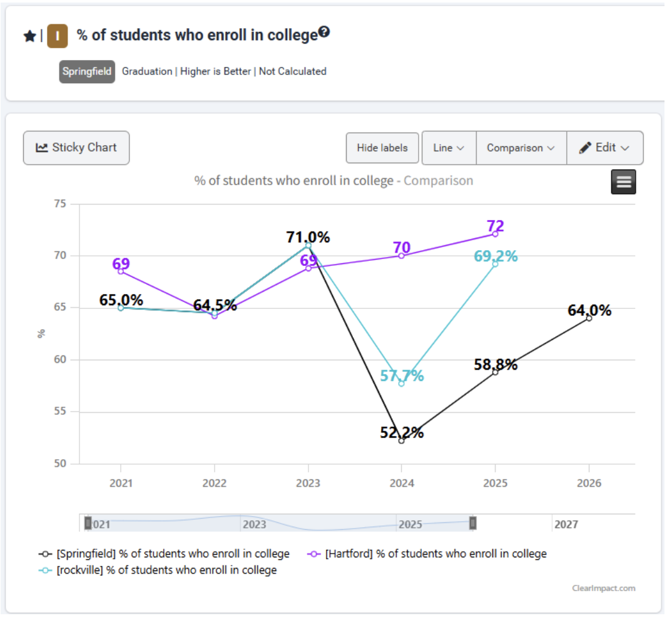
Task: Open the chart hamburger menu icon
Action: pos(623,181)
